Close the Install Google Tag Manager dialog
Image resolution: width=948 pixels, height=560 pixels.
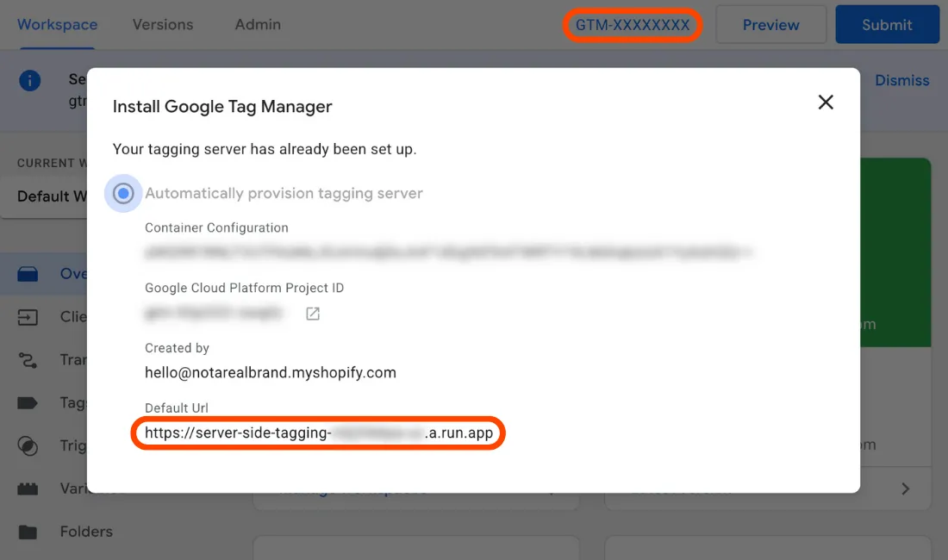(825, 102)
